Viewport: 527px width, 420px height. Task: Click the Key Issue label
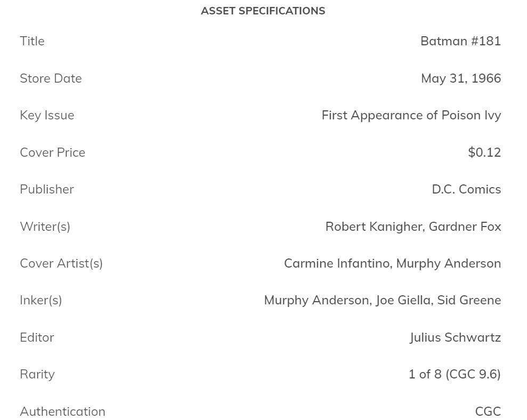tap(47, 115)
